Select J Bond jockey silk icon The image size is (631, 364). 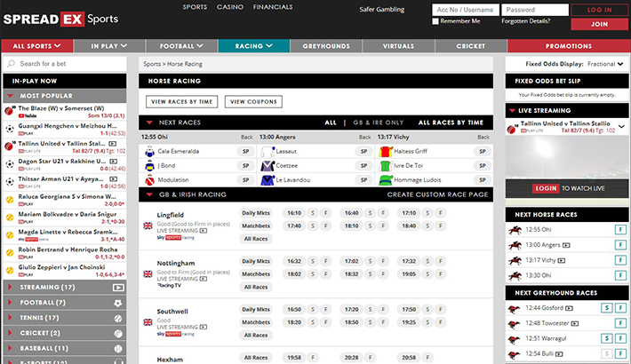click(149, 166)
